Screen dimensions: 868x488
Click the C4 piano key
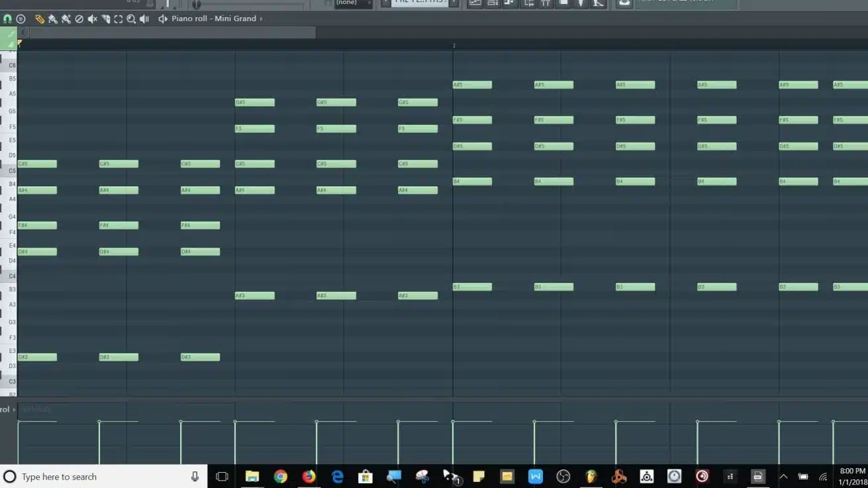click(9, 275)
